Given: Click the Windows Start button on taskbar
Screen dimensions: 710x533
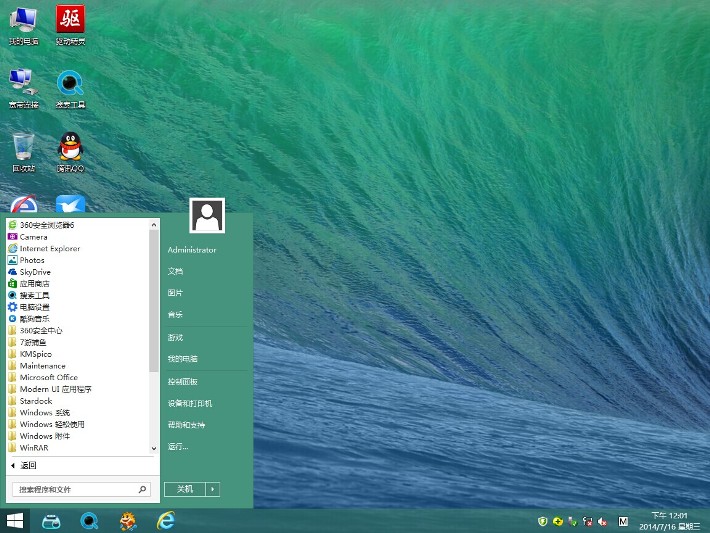Looking at the screenshot, I should tap(16, 521).
